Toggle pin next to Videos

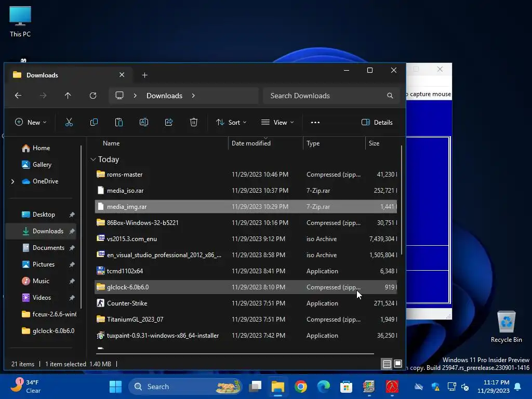tap(72, 298)
